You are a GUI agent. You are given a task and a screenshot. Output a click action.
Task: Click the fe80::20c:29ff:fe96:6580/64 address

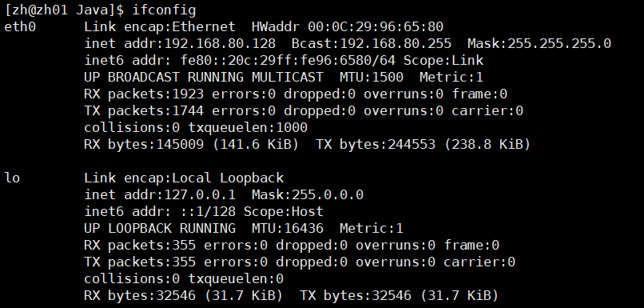[x=288, y=61]
